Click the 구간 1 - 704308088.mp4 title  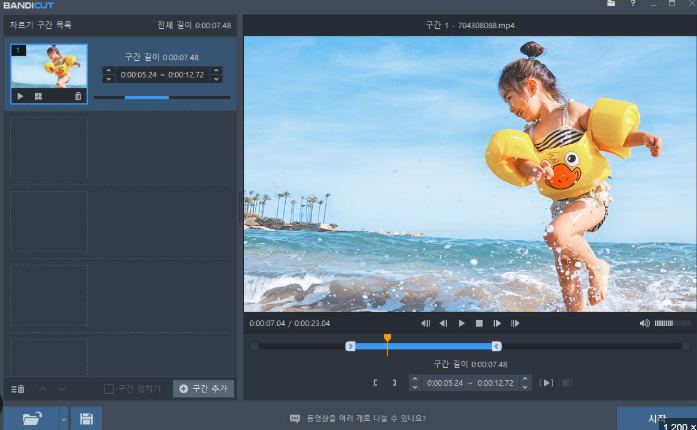[x=470, y=25]
